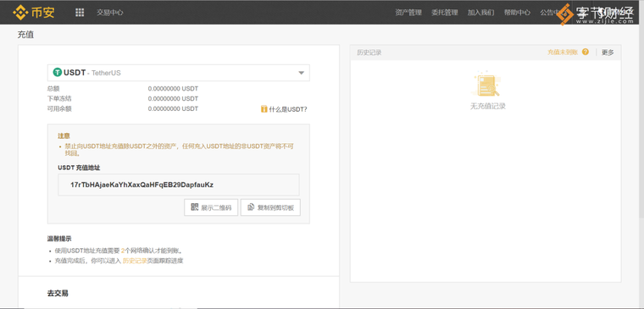Click the 温馨提示 heading
Screen dimensions: 644x309
59,239
